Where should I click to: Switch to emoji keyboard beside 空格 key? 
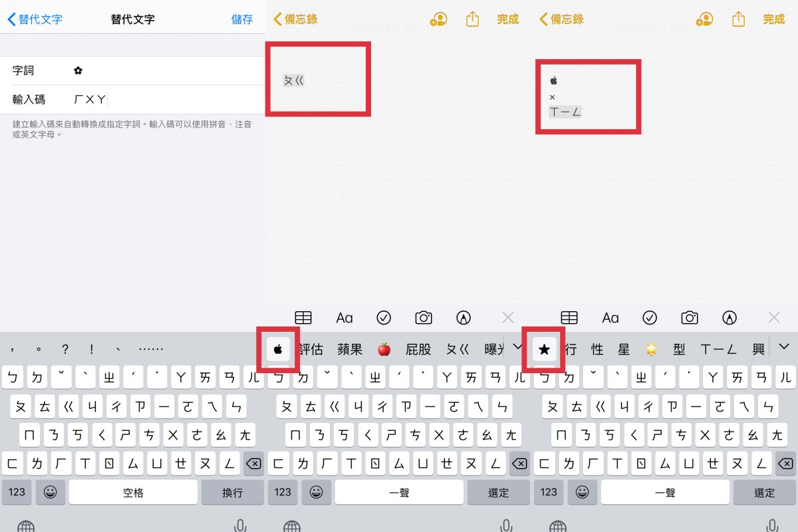50,492
